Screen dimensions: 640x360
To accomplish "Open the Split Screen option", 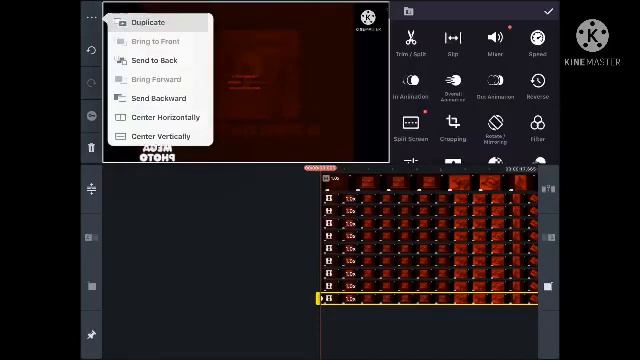I will 411,129.
